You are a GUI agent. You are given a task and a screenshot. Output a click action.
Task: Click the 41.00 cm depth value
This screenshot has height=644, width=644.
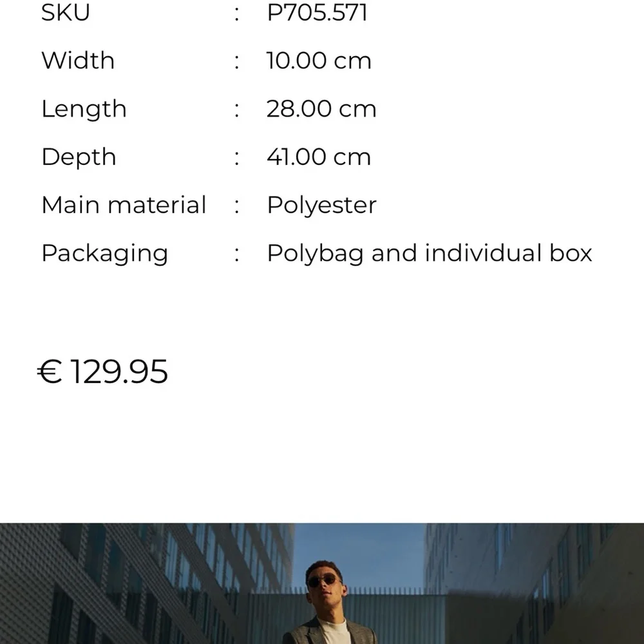[x=319, y=157]
